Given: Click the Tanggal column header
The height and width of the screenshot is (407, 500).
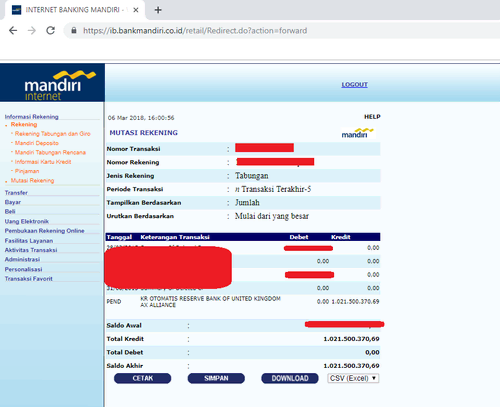Looking at the screenshot, I should tap(119, 237).
